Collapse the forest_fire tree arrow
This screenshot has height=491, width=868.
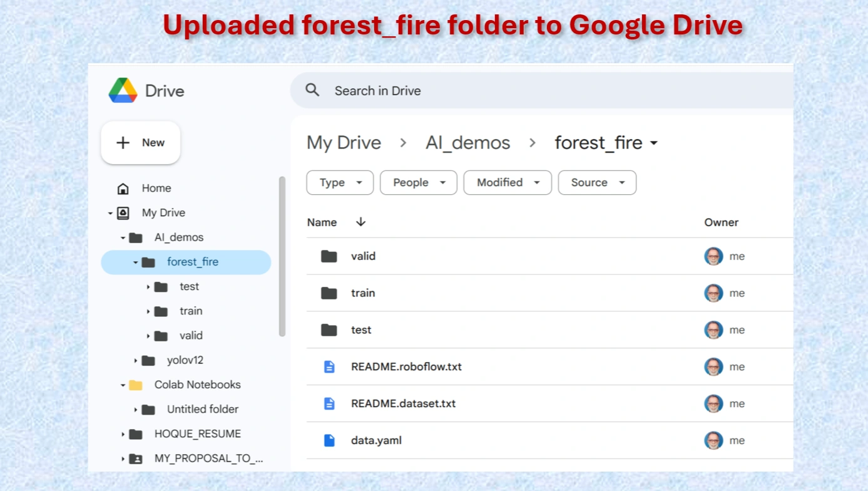(135, 262)
